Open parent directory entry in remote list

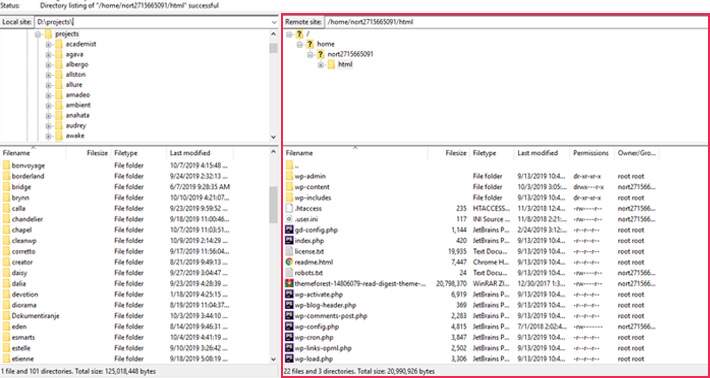(x=297, y=165)
